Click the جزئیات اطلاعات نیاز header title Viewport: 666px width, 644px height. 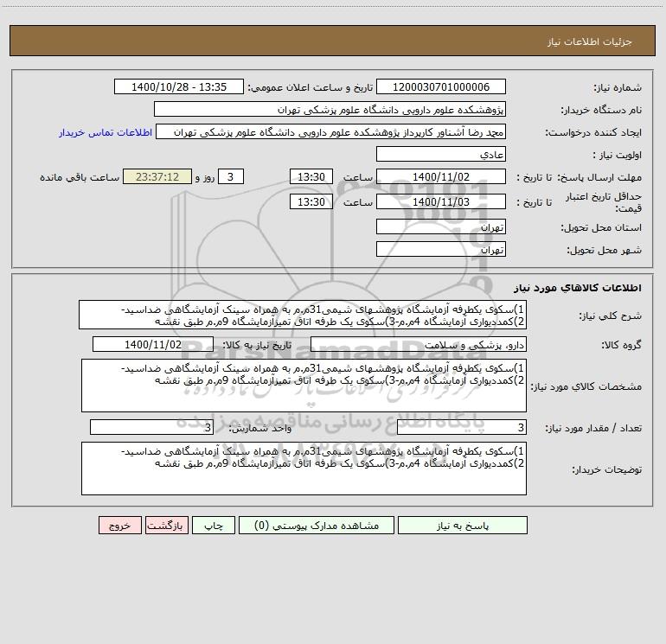590,41
